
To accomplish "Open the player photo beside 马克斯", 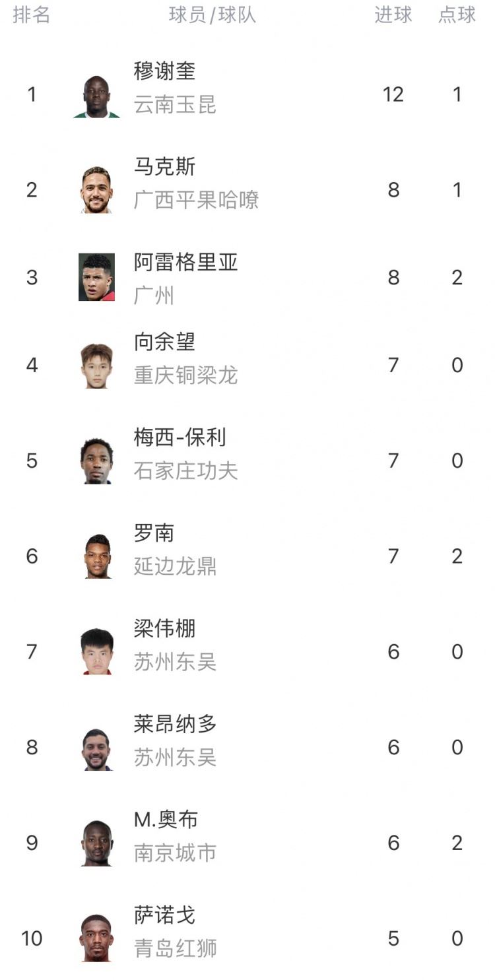I will click(96, 190).
